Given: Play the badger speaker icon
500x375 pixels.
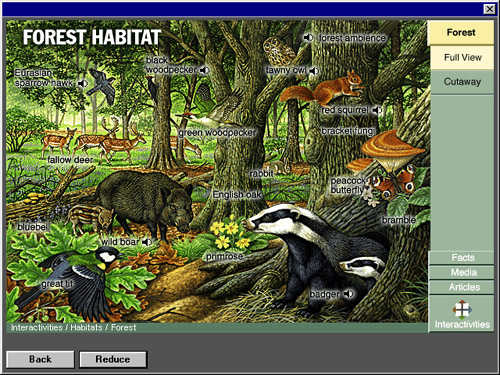Looking at the screenshot, I should [x=348, y=294].
